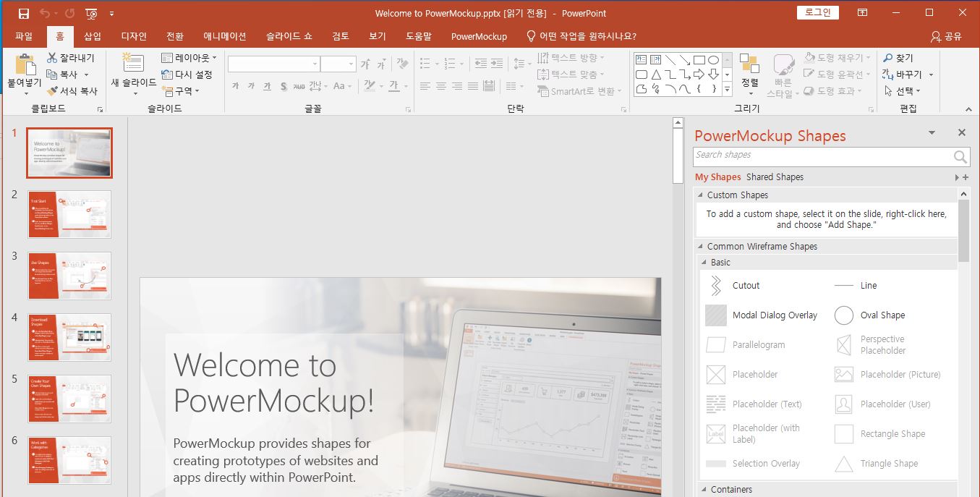Click Find (찾기) magnifier icon
980x497 pixels.
point(887,58)
